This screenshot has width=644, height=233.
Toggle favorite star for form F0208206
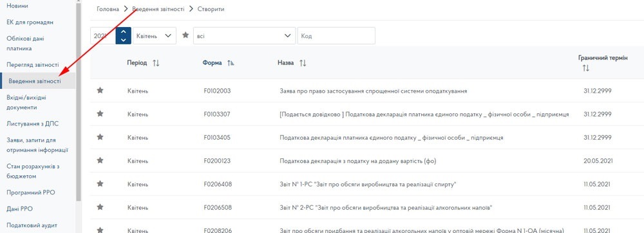[100, 230]
